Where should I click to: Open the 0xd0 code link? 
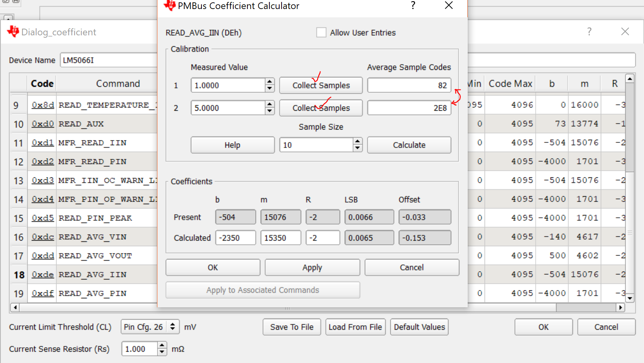point(43,124)
